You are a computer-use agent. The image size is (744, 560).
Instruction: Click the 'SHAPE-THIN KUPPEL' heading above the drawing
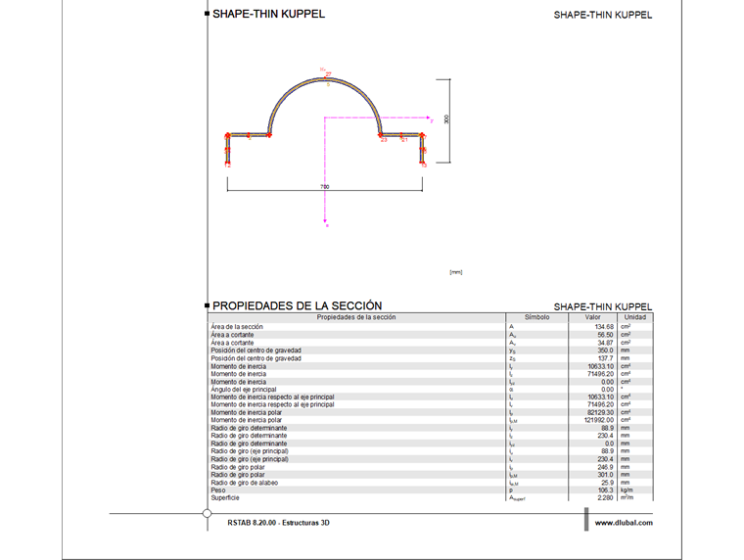268,15
